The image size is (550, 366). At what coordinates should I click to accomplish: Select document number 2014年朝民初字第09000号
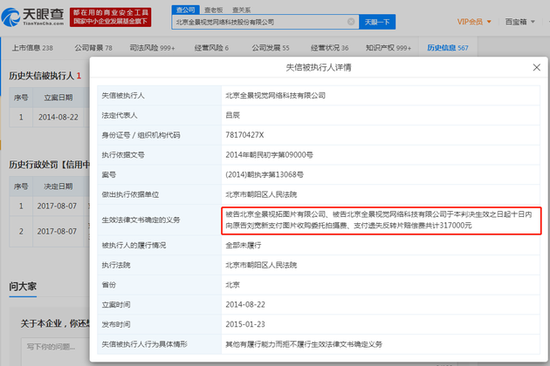click(x=269, y=155)
